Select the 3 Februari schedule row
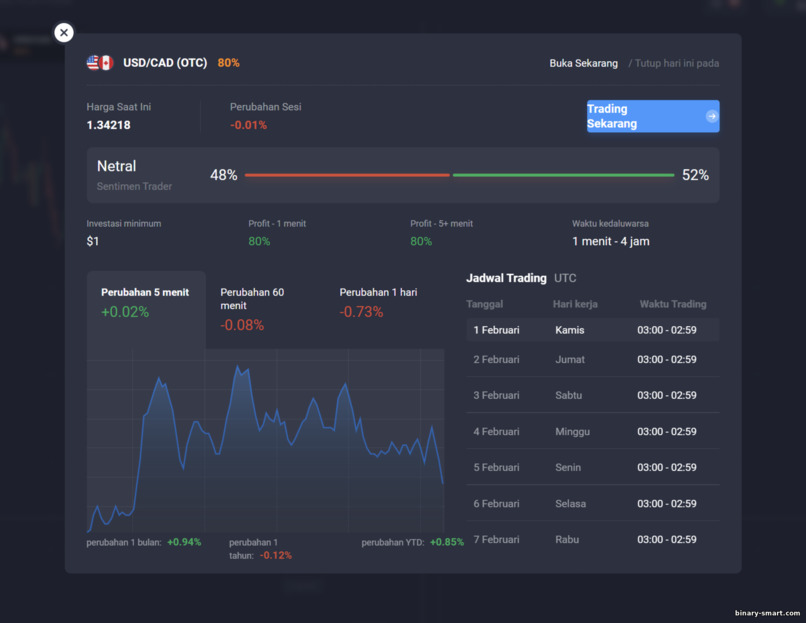 (x=593, y=395)
